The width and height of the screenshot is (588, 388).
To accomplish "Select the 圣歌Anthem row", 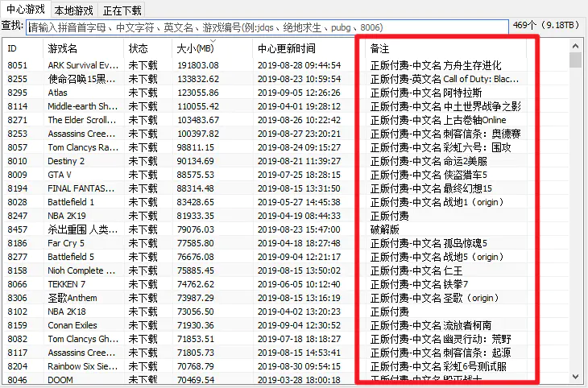I will pyautogui.click(x=286, y=298).
